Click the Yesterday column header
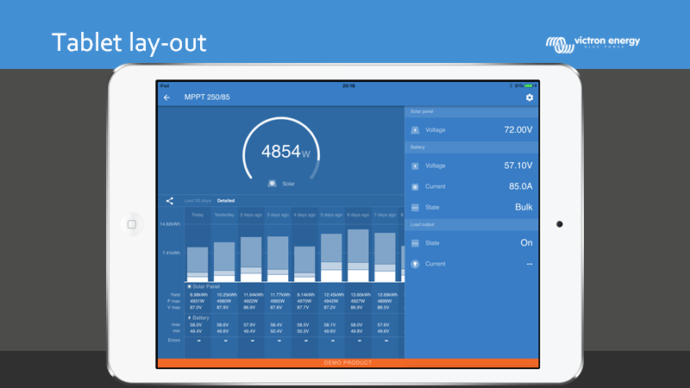This screenshot has height=388, width=690. point(224,215)
